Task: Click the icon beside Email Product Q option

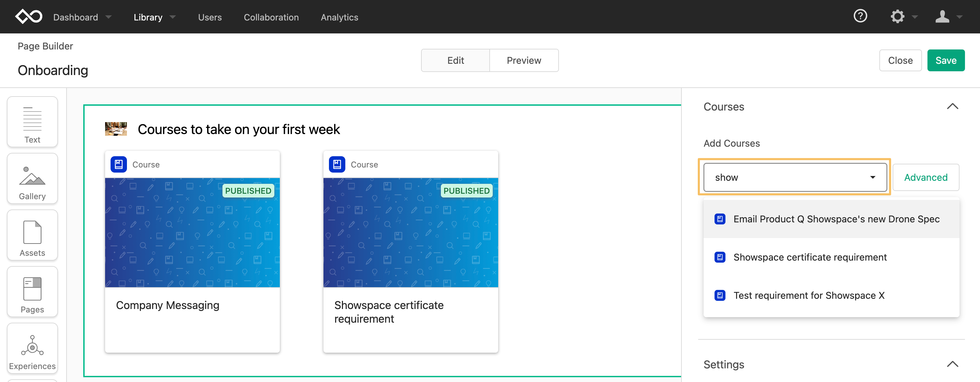Action: (720, 219)
